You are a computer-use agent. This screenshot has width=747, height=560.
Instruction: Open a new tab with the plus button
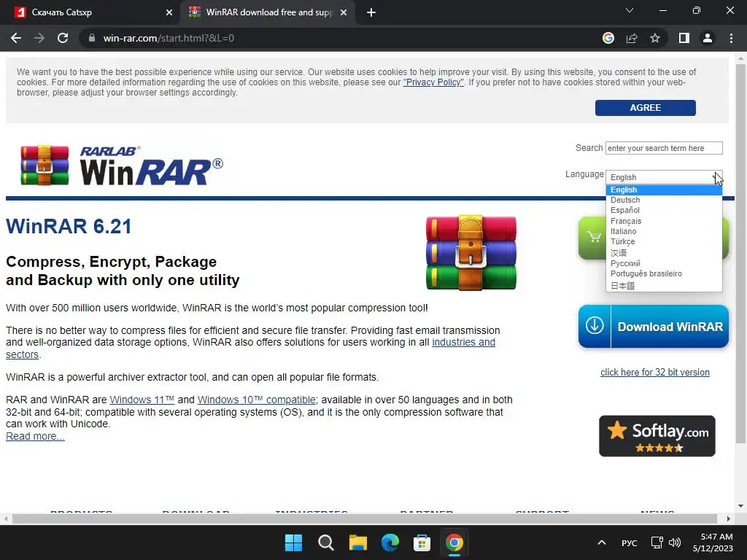[x=371, y=12]
